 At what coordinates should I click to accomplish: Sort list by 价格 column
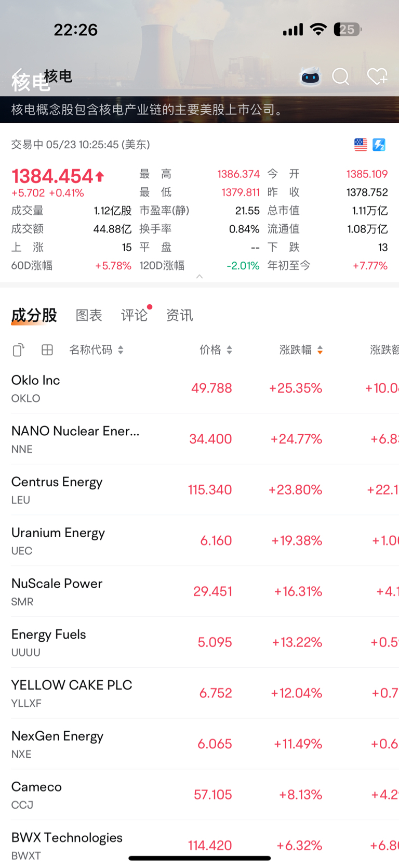(x=216, y=350)
